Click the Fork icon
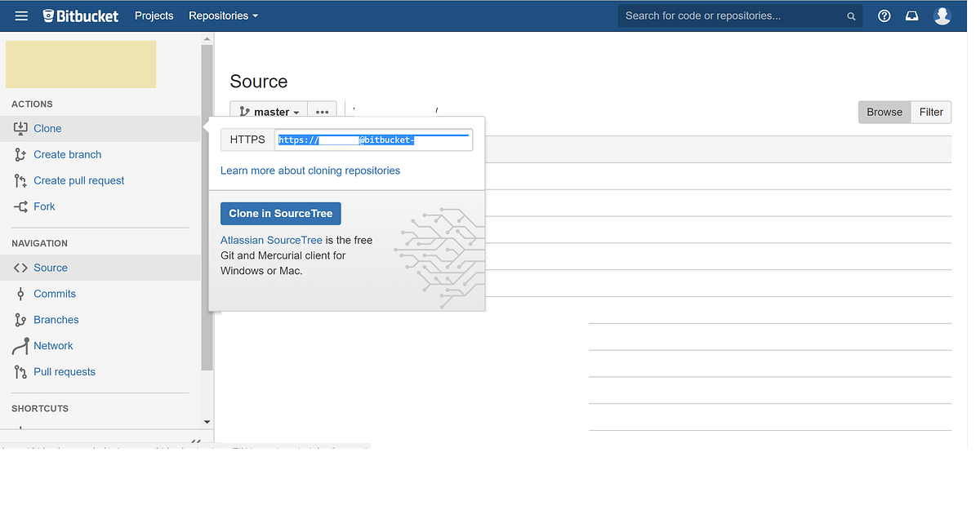This screenshot has height=519, width=980. pyautogui.click(x=20, y=206)
